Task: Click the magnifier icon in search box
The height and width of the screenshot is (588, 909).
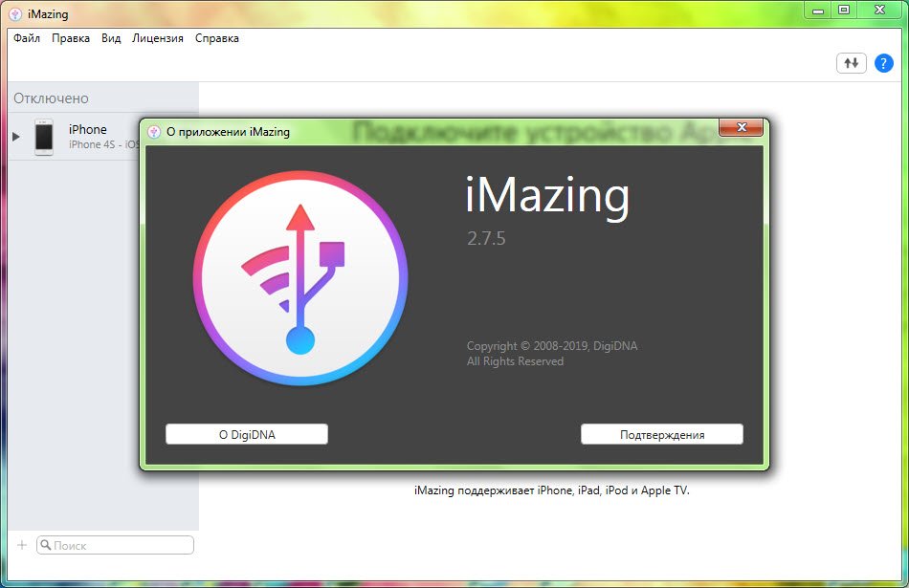Action: click(46, 545)
